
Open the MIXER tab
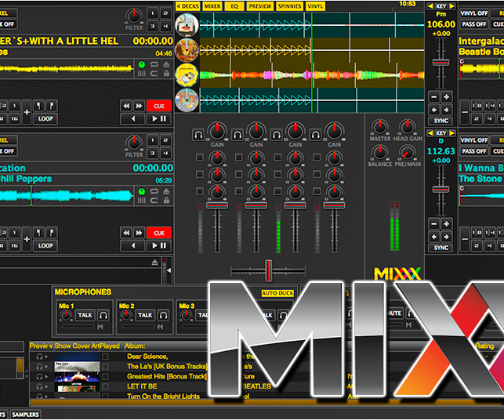[x=212, y=6]
